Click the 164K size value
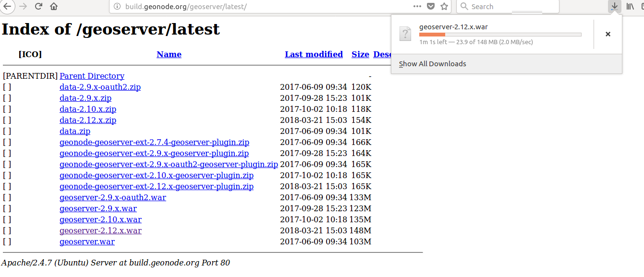Image resolution: width=644 pixels, height=277 pixels. 361,153
